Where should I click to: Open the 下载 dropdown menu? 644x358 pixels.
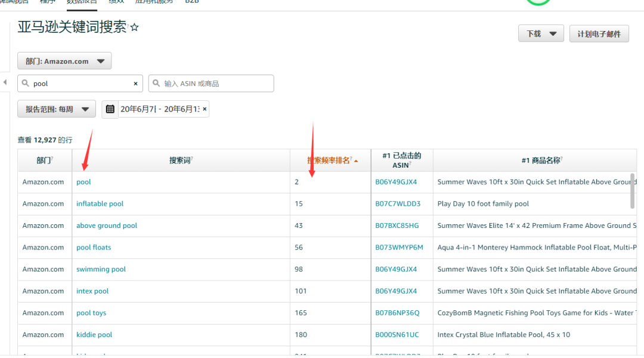540,34
